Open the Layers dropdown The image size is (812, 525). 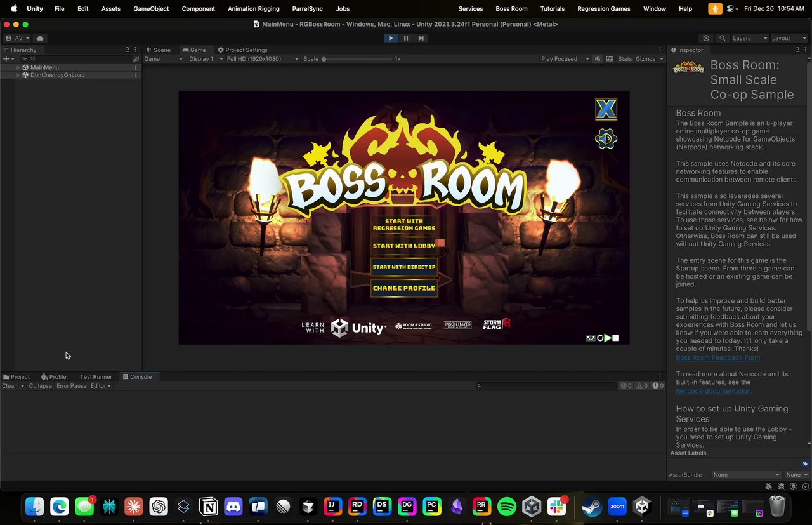[749, 38]
